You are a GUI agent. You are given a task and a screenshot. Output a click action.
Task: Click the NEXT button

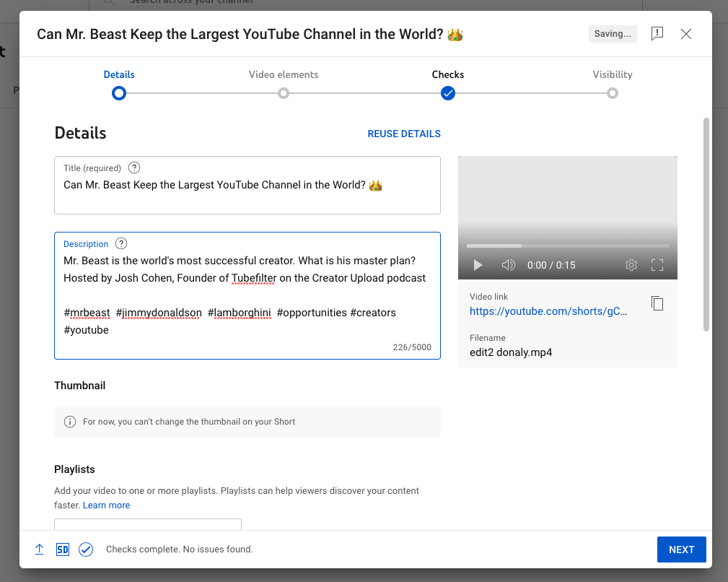681,550
